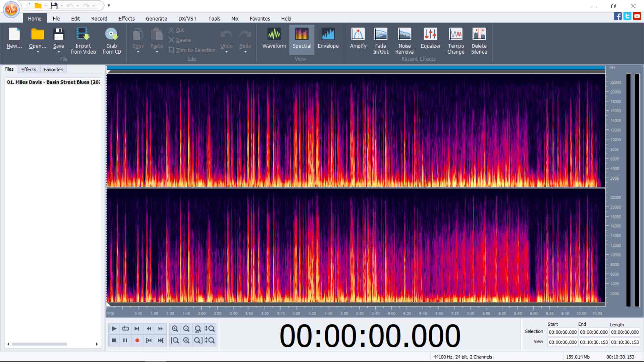Viewport: 644px width, 362px height.
Task: Click the file list horizontal scrollbar
Action: (39, 344)
